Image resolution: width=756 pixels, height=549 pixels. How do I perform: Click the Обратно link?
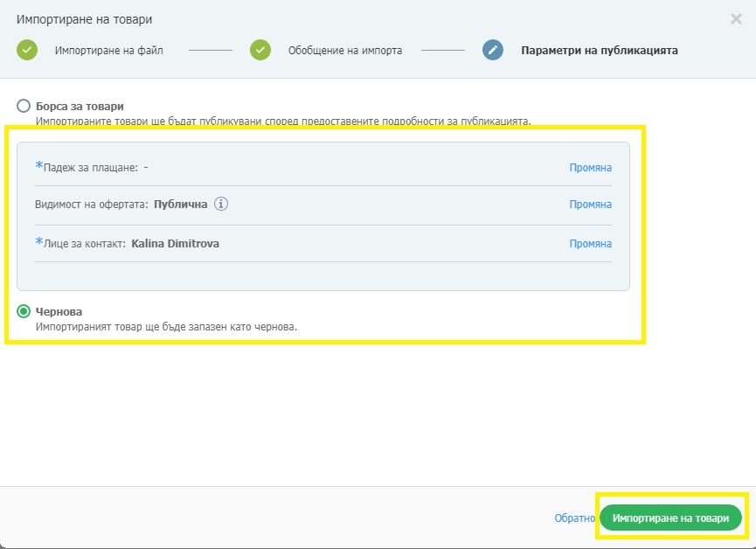[x=575, y=518]
